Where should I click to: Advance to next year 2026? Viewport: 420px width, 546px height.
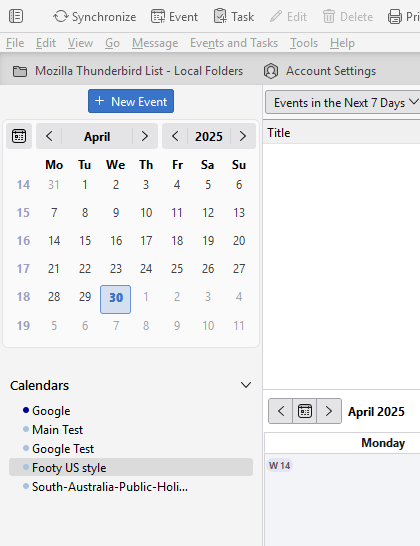(x=243, y=136)
